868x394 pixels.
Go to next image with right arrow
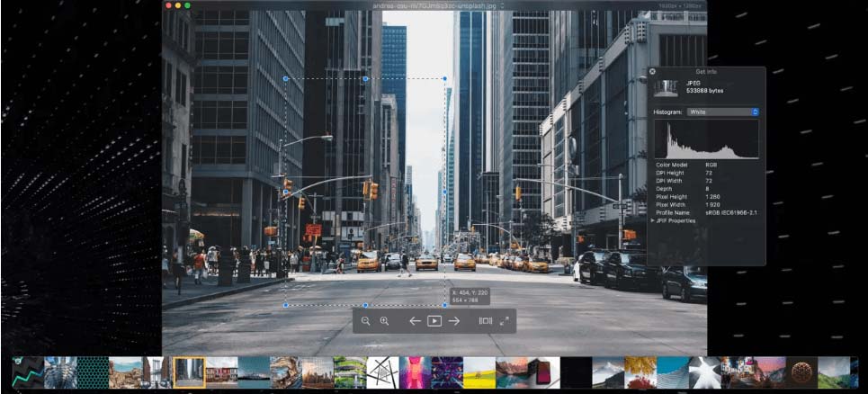(454, 321)
